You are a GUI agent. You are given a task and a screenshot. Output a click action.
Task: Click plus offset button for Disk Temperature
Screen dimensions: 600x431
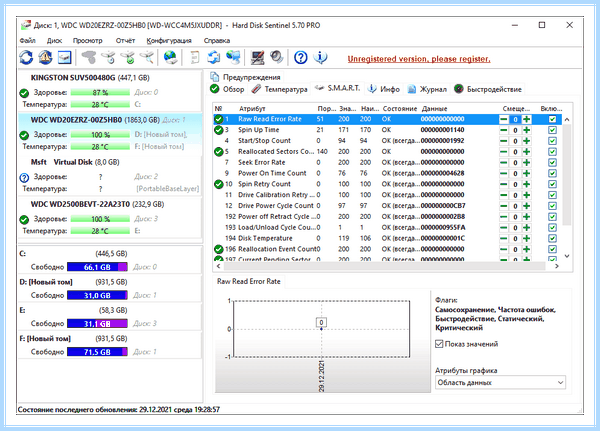pyautogui.click(x=527, y=238)
